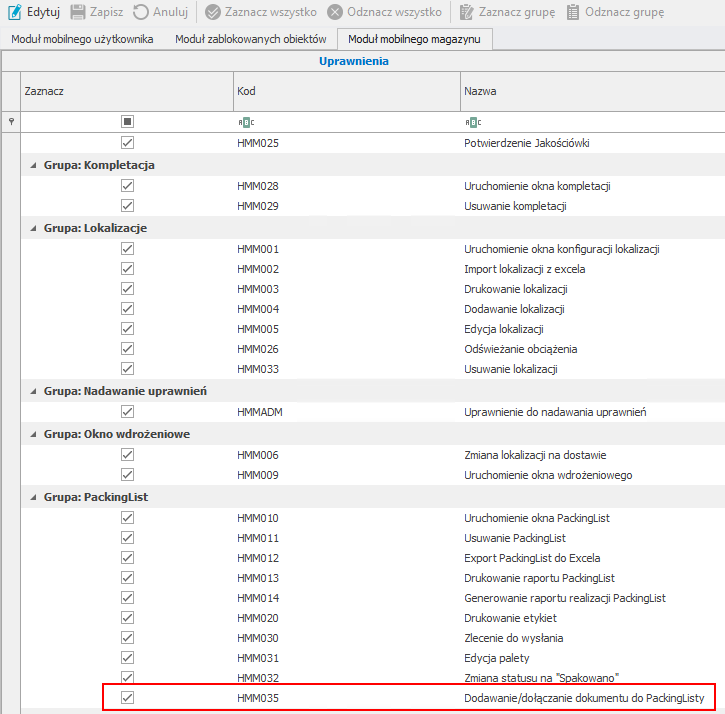Click the Odznacz wszystko cross icon
The image size is (725, 714).
point(335,13)
